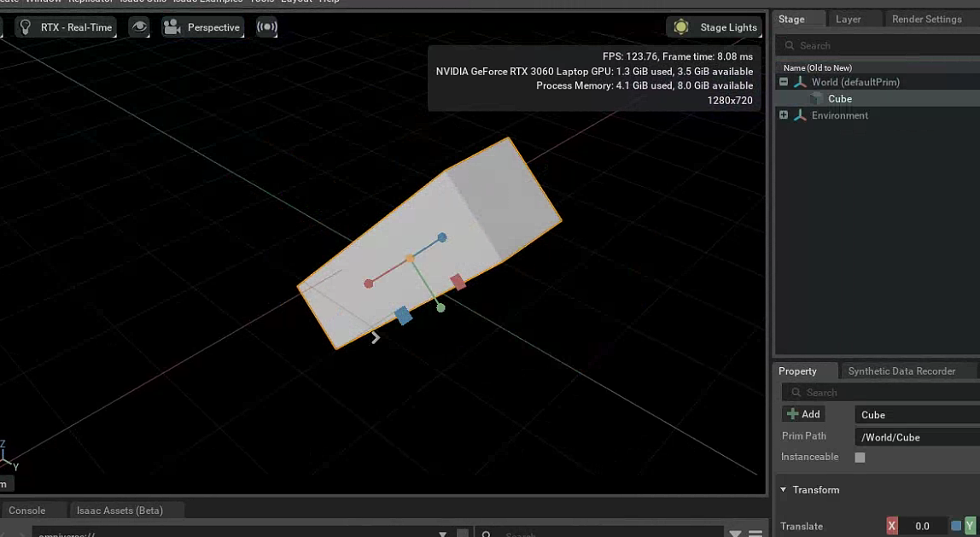Viewport: 980px width, 537px height.
Task: Collapse the Transform section
Action: pyautogui.click(x=783, y=489)
